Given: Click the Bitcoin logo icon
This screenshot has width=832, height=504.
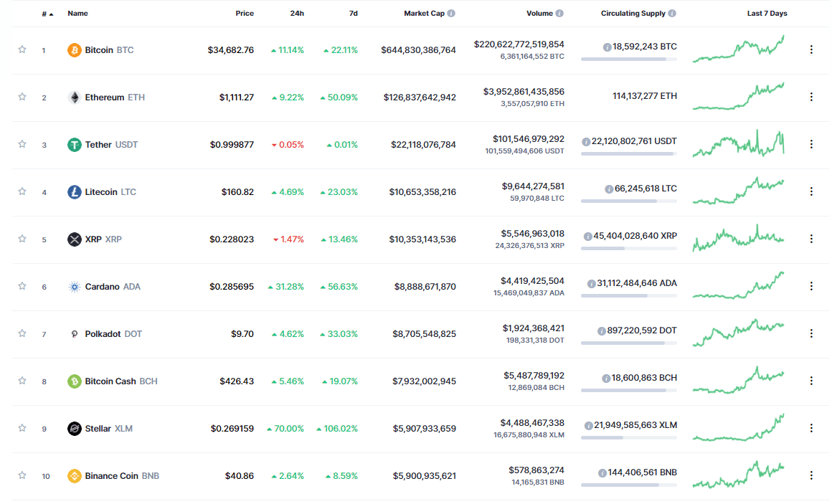Looking at the screenshot, I should coord(75,50).
